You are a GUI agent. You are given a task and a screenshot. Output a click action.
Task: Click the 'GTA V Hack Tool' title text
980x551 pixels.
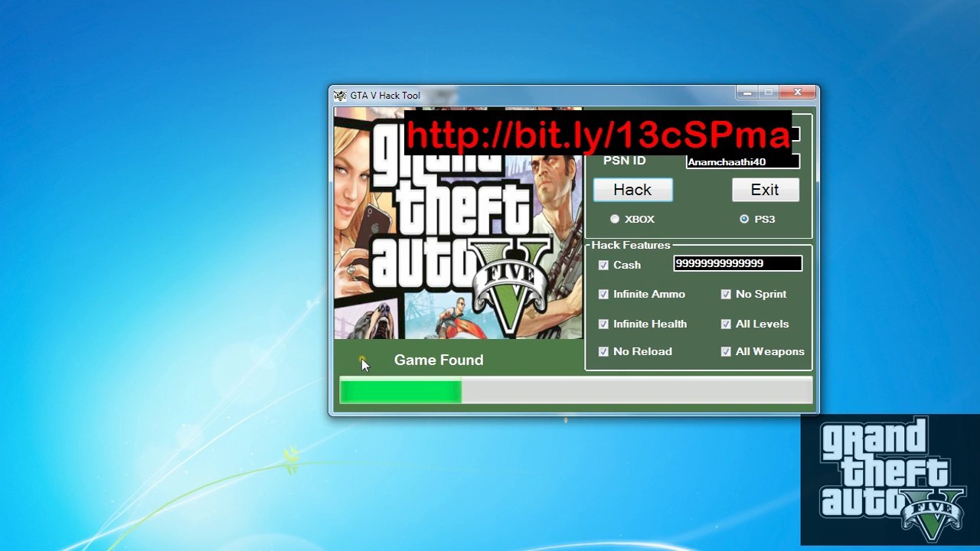385,96
